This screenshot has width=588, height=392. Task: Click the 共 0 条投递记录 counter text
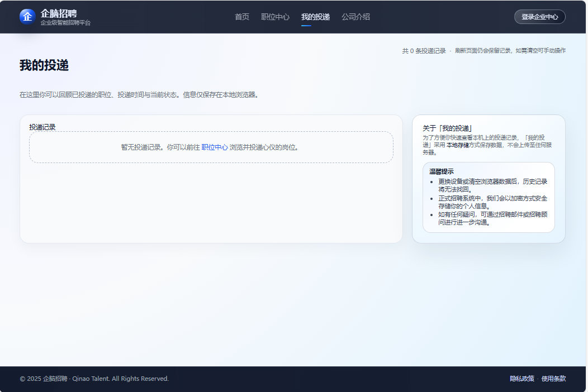coord(424,51)
